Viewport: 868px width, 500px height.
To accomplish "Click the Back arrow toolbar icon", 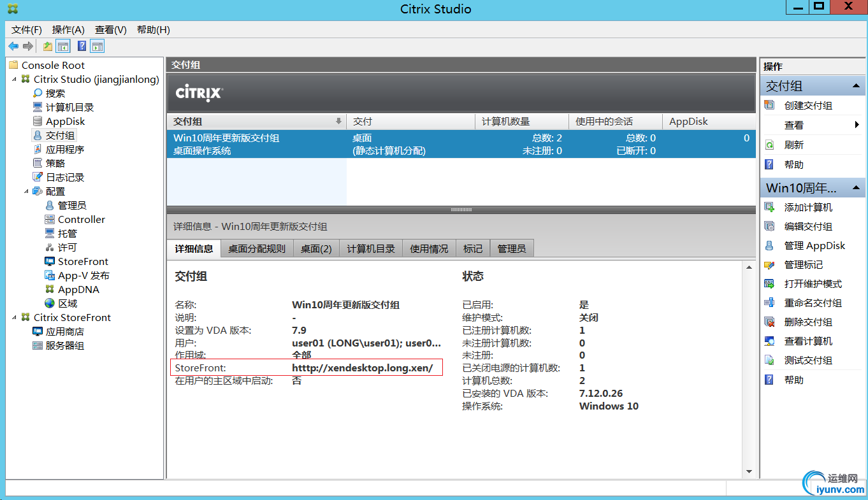I will (13, 46).
